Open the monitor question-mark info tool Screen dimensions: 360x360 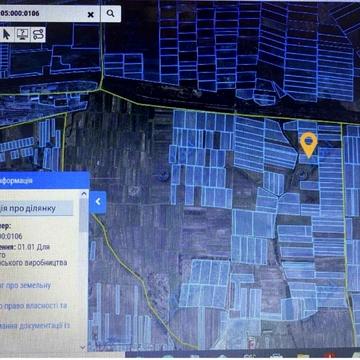(22, 34)
